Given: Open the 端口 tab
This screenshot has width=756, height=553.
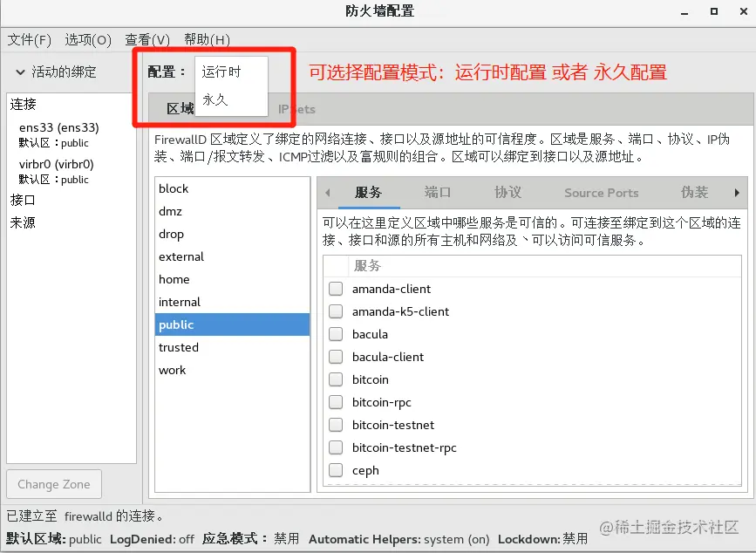Looking at the screenshot, I should (x=438, y=193).
